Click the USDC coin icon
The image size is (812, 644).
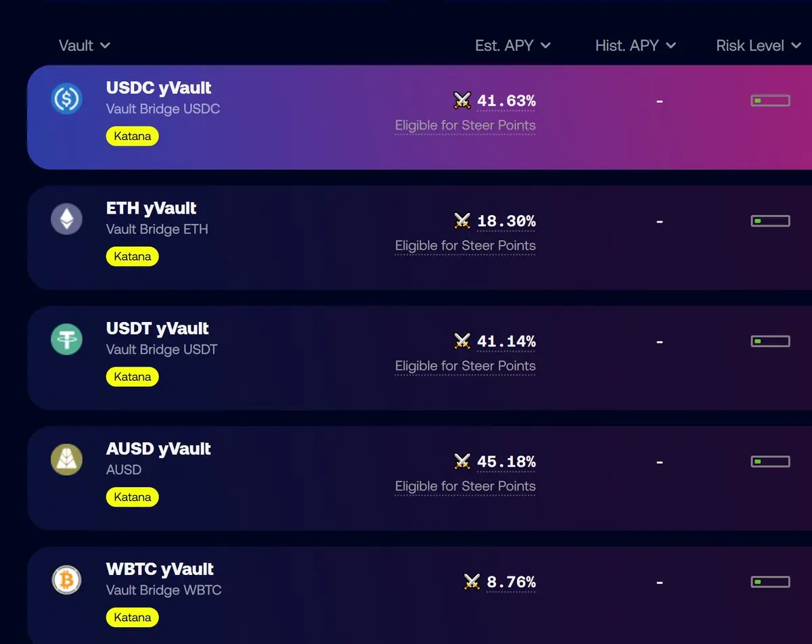66,99
